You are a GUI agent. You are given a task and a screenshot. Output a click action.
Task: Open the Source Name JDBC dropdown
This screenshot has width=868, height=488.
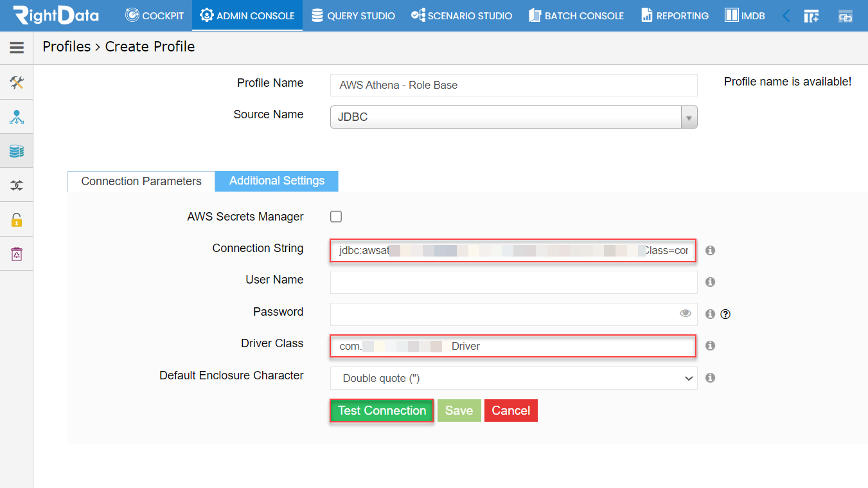tap(513, 117)
